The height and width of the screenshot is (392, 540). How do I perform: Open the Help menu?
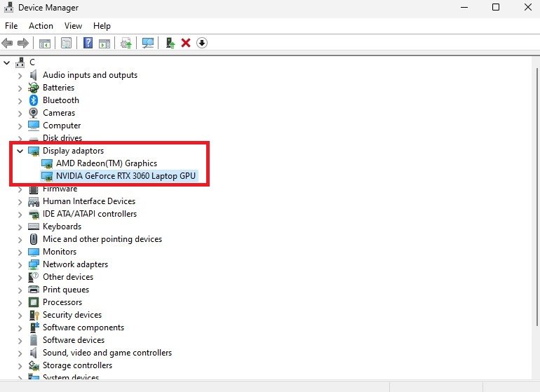[102, 26]
